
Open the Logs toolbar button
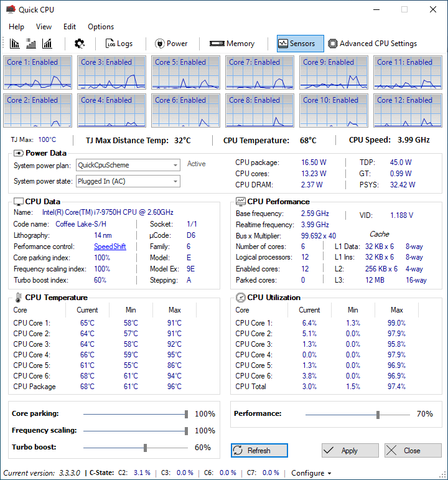(x=119, y=44)
